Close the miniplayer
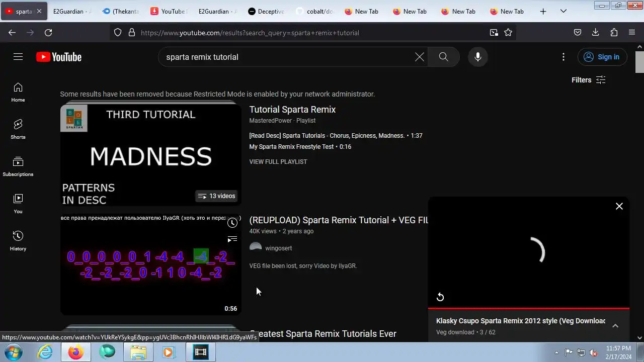Image resolution: width=644 pixels, height=362 pixels. click(x=619, y=206)
